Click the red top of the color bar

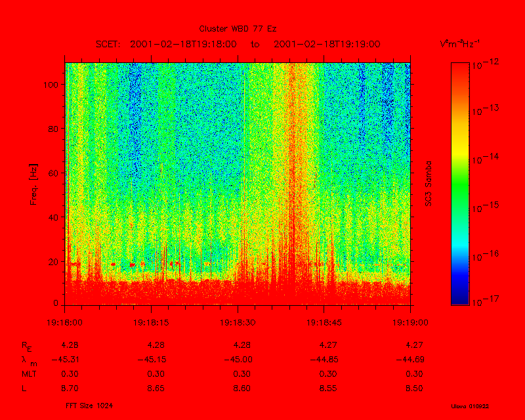click(460, 67)
